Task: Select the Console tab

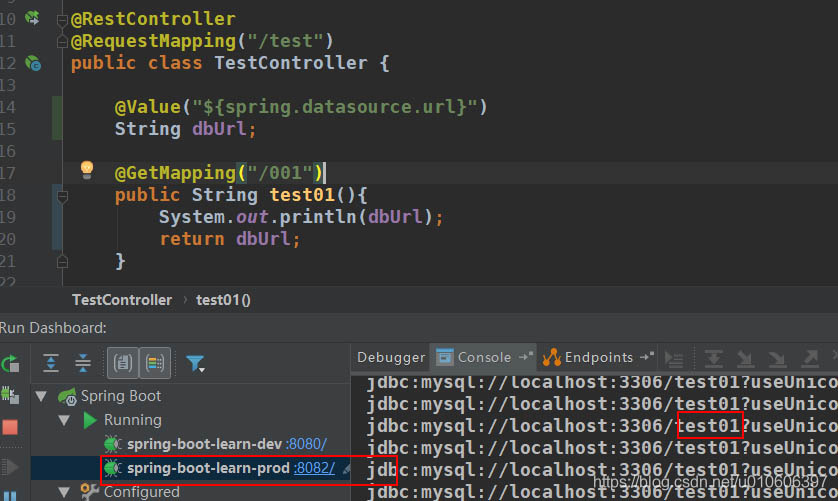Action: (484, 357)
